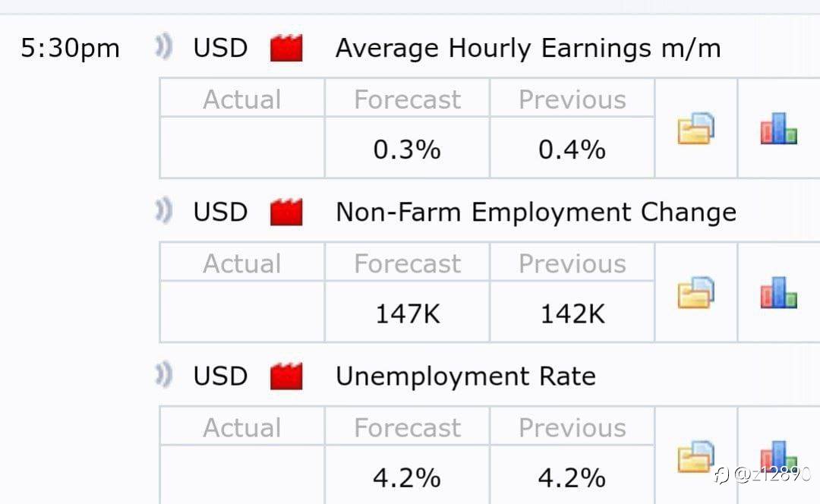Select the Unemployment Rate event name

point(465,376)
